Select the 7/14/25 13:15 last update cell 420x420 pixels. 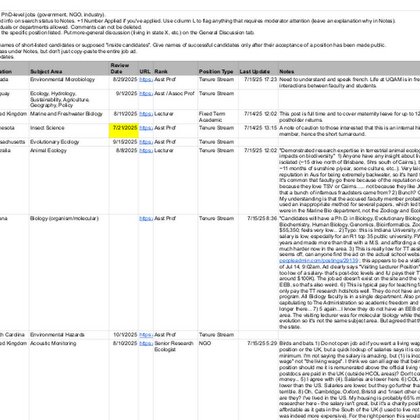pos(258,131)
